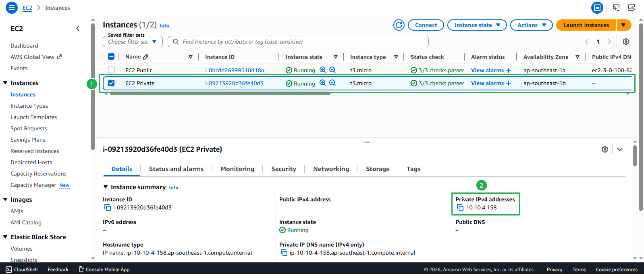The width and height of the screenshot is (644, 274).
Task: Copy the private IPv4 address 10.10.4.158
Action: coord(460,207)
